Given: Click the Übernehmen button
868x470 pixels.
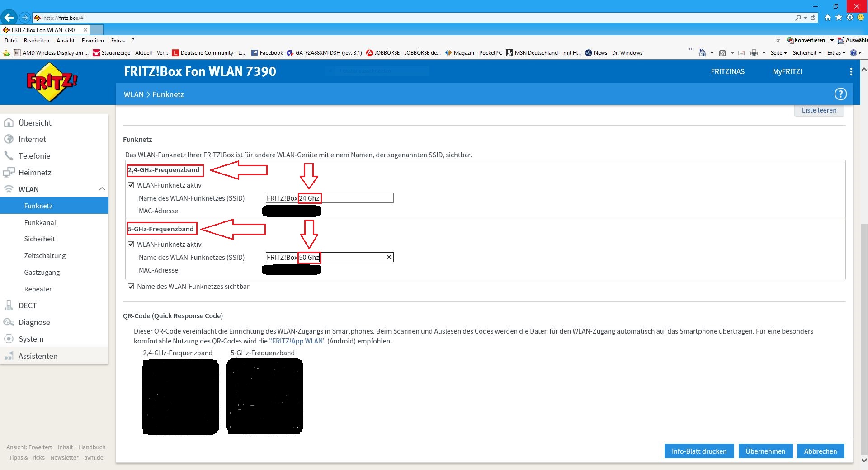Looking at the screenshot, I should pos(765,451).
